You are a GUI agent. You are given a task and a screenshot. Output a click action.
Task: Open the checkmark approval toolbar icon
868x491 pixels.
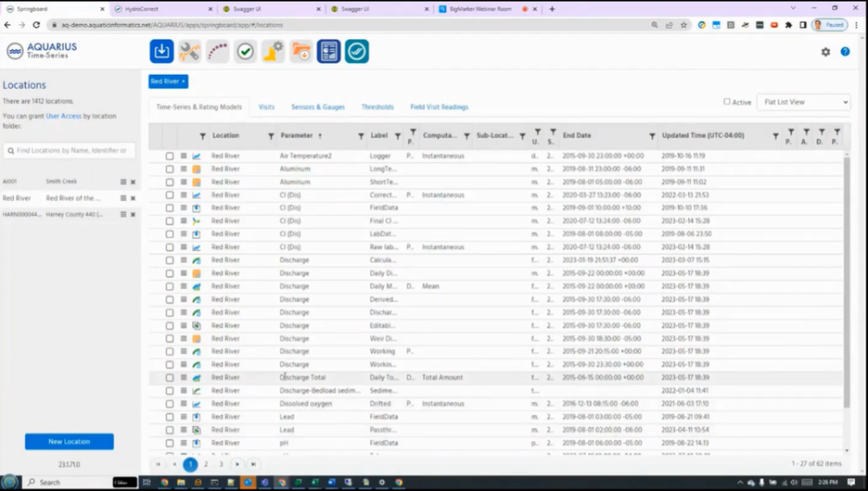(x=245, y=52)
